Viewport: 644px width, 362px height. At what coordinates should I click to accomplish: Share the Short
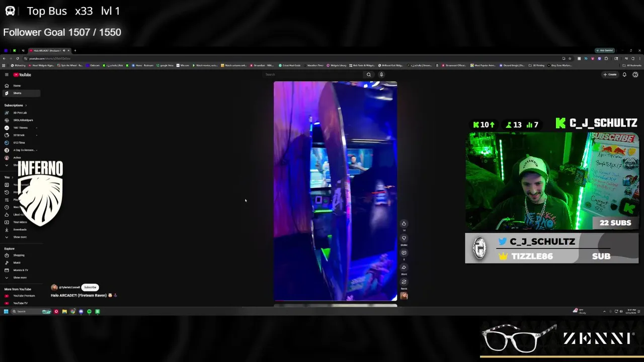point(404,267)
